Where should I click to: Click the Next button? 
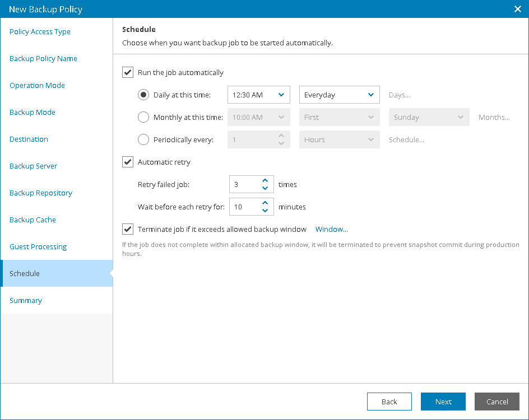pyautogui.click(x=443, y=402)
